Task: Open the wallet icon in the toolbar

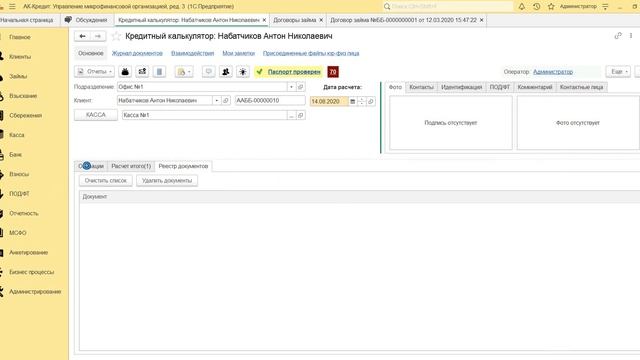Action: pos(125,72)
